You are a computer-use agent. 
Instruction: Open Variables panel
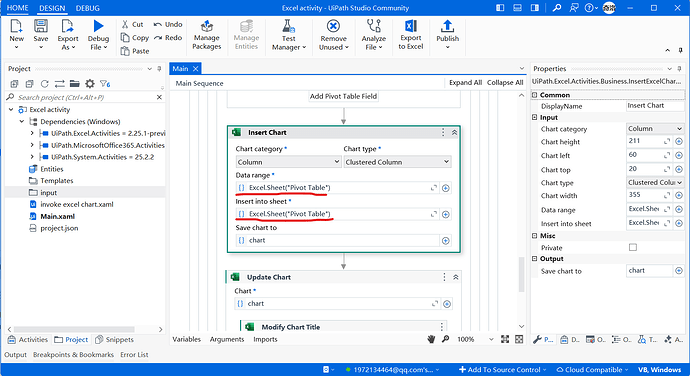[187, 339]
